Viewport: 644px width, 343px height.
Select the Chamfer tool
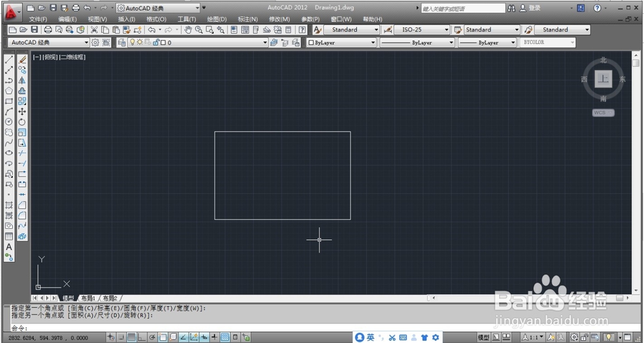click(22, 205)
